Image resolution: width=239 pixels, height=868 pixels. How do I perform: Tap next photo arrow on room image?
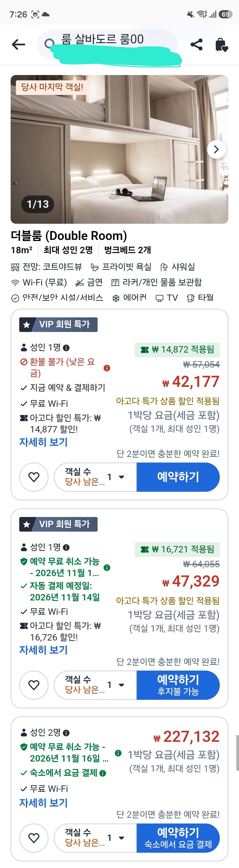[x=216, y=149]
